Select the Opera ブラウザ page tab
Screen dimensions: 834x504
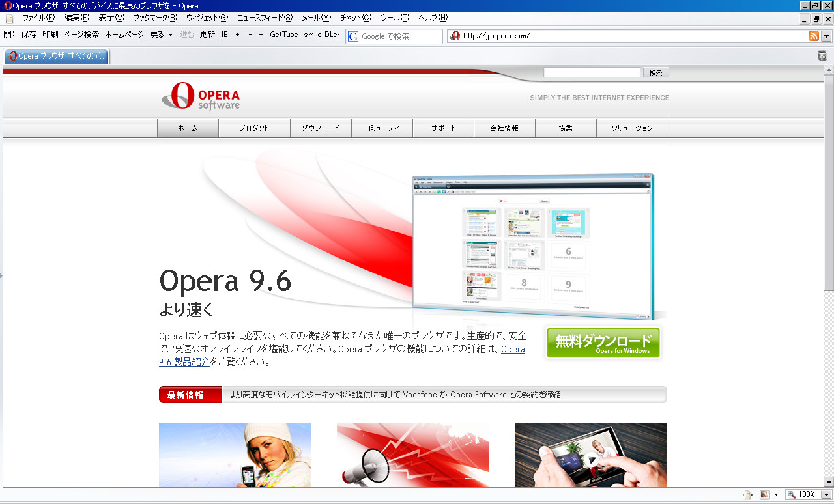[x=57, y=56]
